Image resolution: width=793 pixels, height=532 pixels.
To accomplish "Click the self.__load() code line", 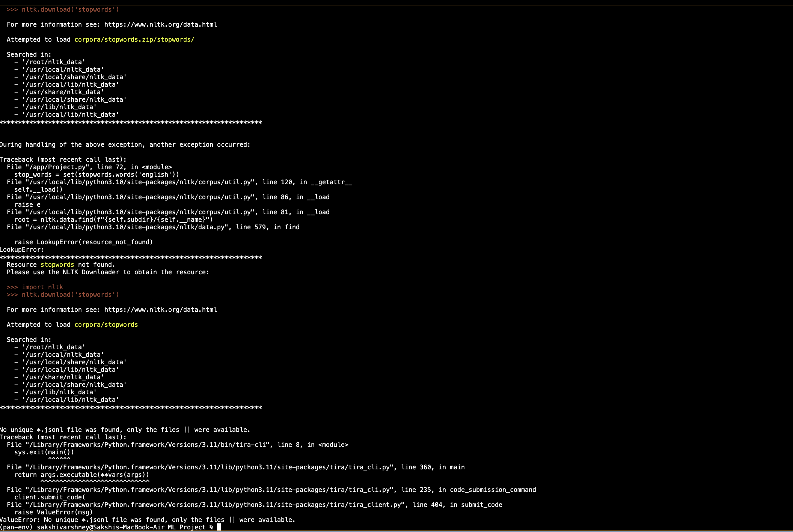I will tap(39, 189).
